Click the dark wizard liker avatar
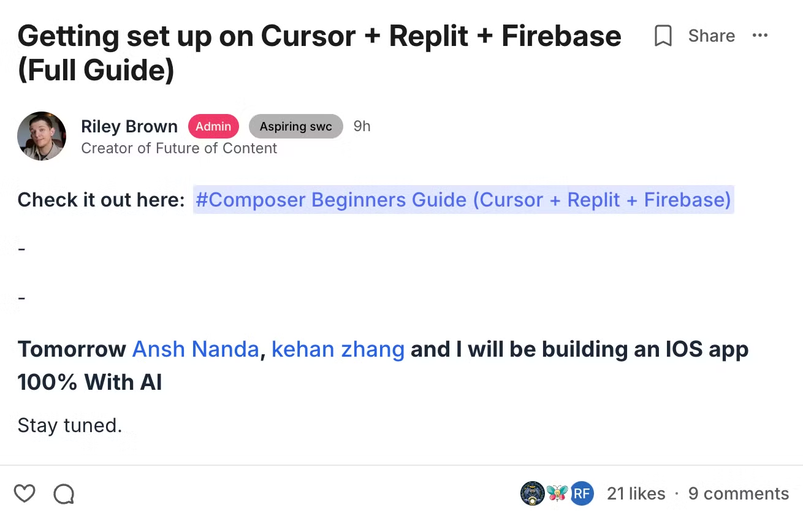This screenshot has height=532, width=803. (x=532, y=493)
